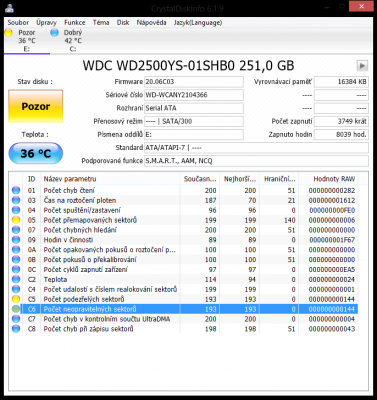Click the ID column header
The width and height of the screenshot is (377, 400).
click(31, 179)
